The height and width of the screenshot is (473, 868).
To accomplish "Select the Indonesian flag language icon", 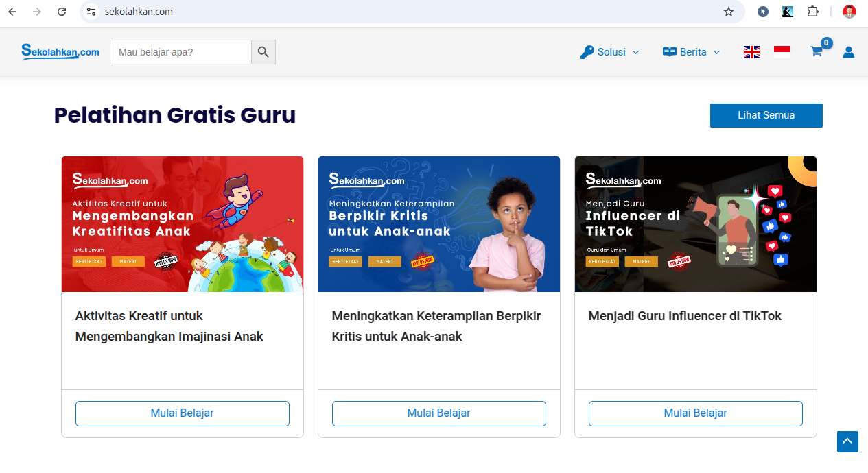I will click(x=782, y=52).
